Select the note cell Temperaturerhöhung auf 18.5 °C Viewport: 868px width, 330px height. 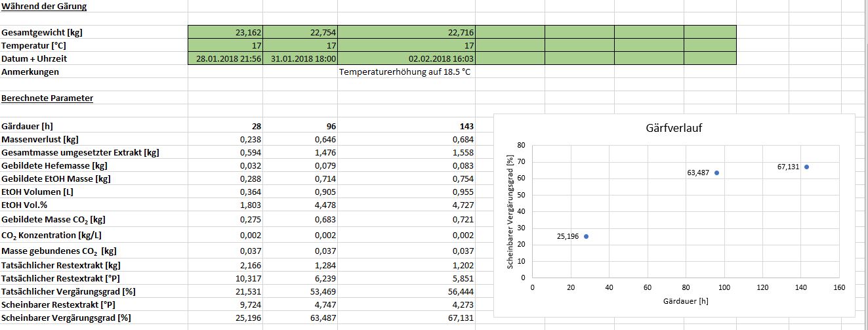(405, 72)
